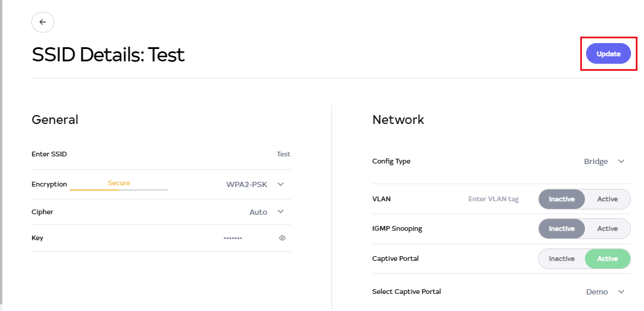Click the chevron beside Demo
The image size is (644, 311).
pos(621,292)
